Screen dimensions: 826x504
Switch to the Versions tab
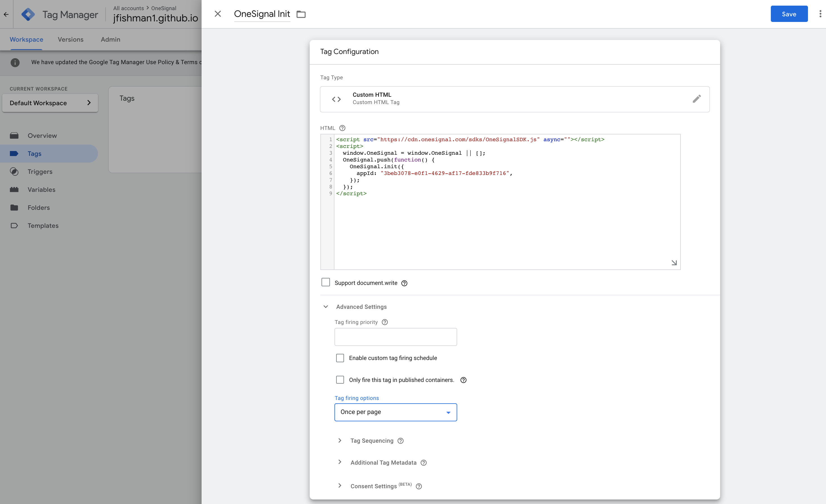70,40
